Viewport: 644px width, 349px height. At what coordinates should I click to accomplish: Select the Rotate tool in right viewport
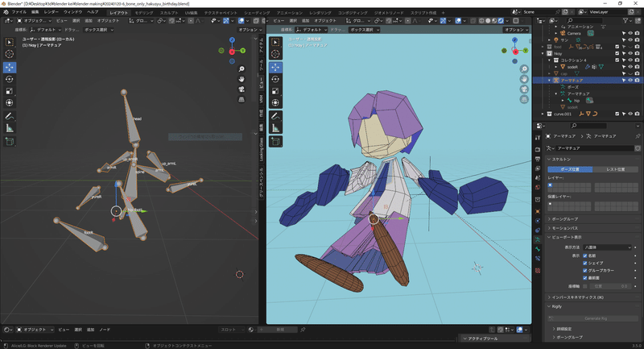click(x=275, y=79)
